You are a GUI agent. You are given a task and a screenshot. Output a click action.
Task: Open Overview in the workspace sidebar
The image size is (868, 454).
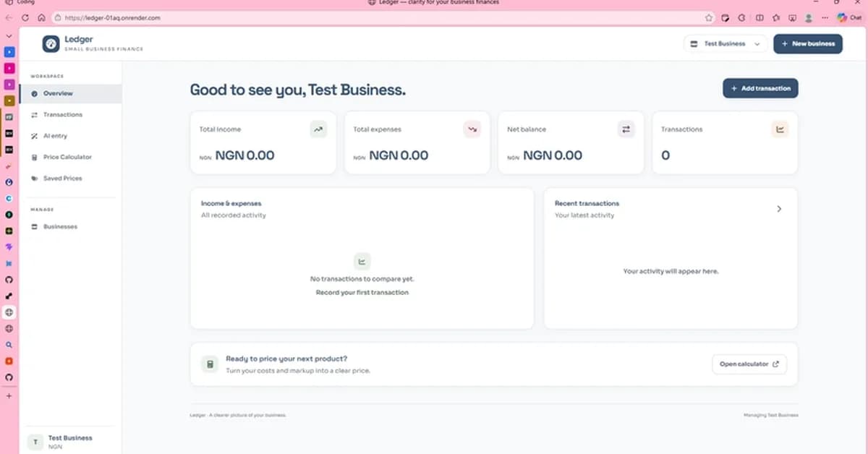70,93
